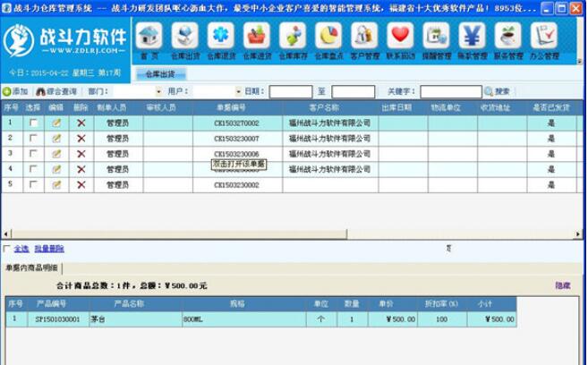Delete row 5 with red X

point(81,185)
